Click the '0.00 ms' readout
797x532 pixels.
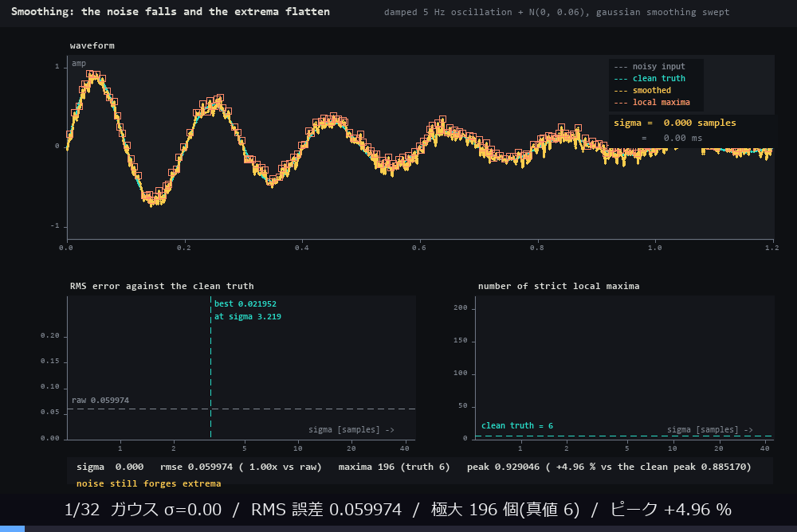pyautogui.click(x=683, y=139)
